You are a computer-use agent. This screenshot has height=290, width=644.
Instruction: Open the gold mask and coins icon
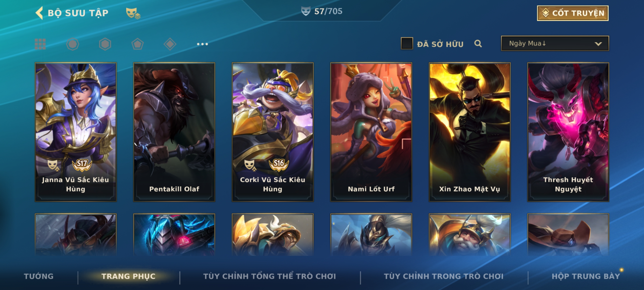tap(133, 13)
